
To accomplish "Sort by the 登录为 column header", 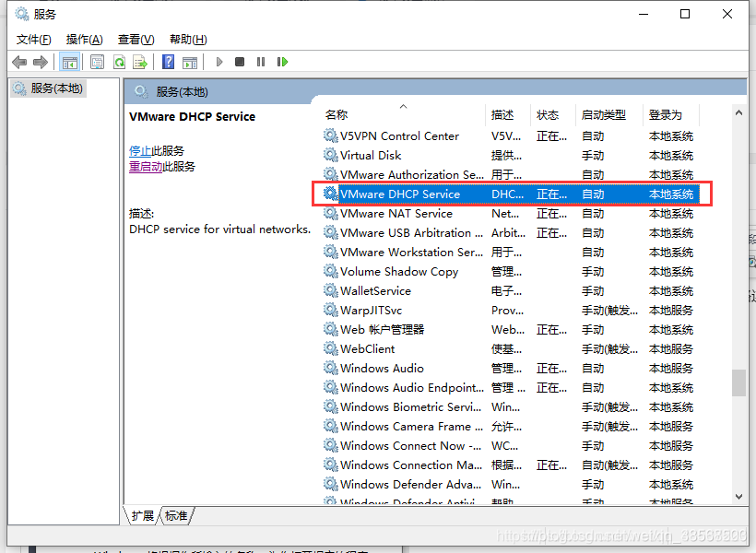I will pos(671,114).
